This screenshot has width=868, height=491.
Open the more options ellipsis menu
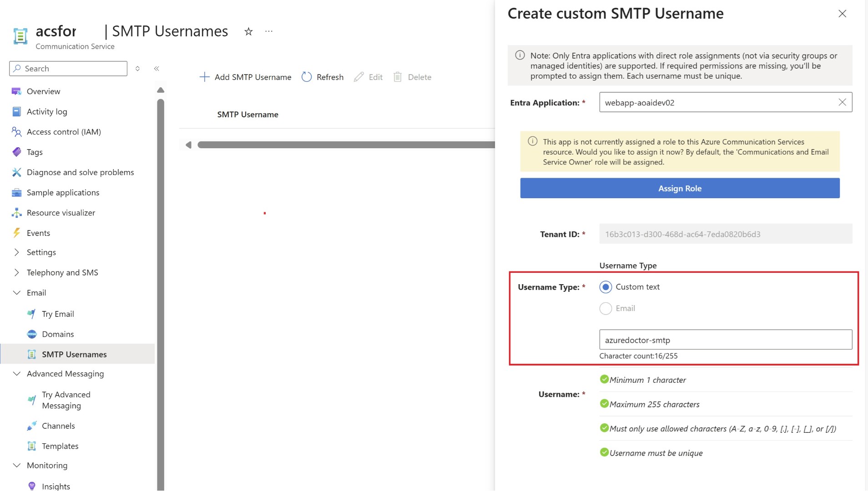click(x=269, y=31)
